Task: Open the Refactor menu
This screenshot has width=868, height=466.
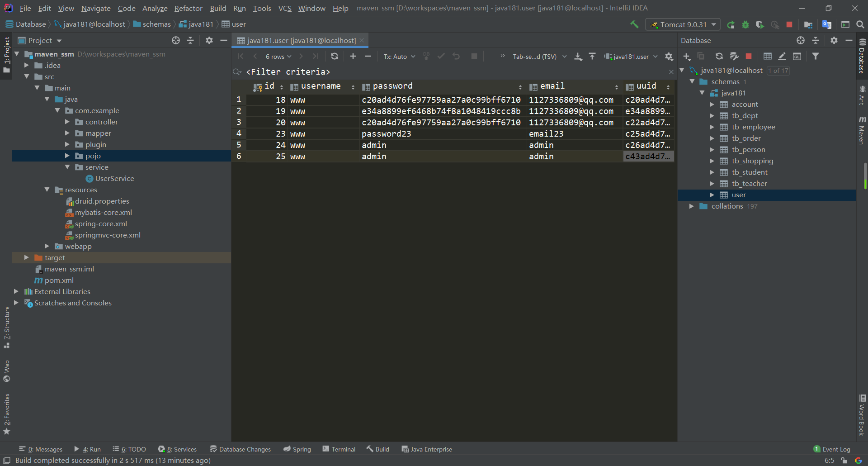Action: [188, 8]
